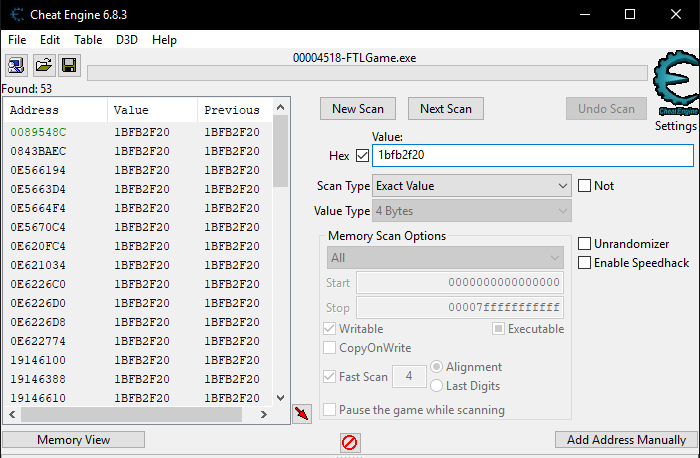Select the Alignment radio button
The image size is (700, 458).
tap(436, 366)
